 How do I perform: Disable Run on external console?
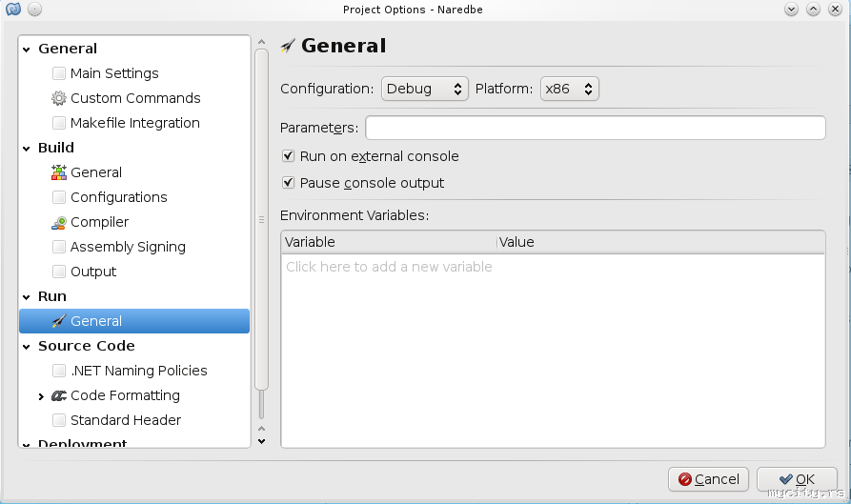click(x=288, y=156)
